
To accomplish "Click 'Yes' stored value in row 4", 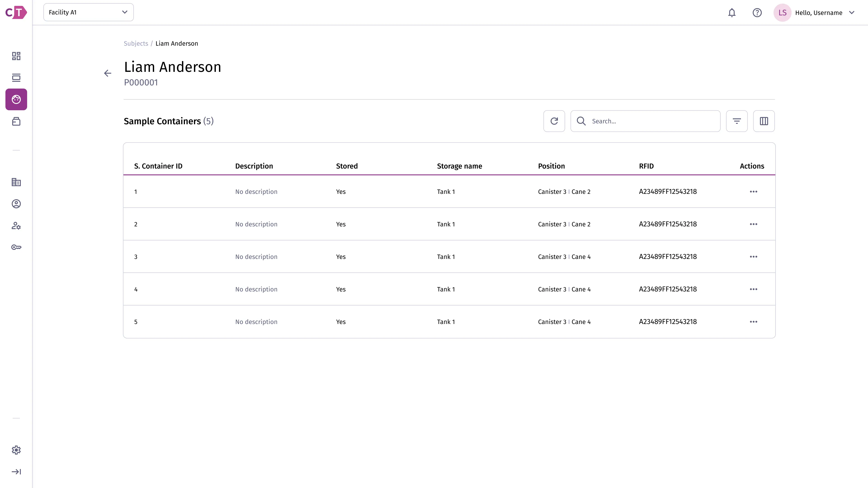I will (341, 289).
